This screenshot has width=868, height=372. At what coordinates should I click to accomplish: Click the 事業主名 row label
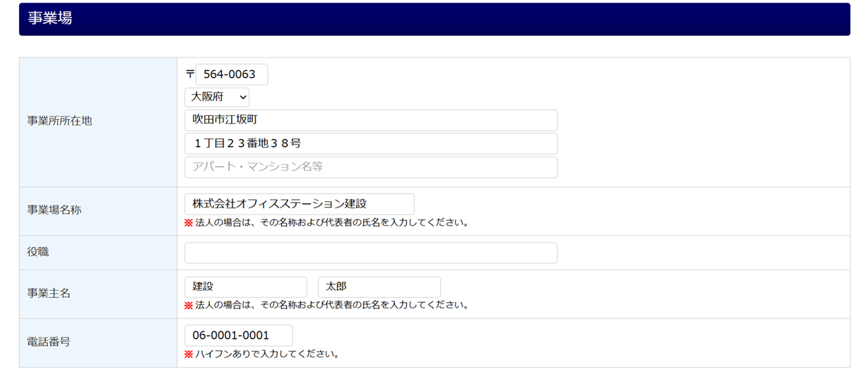(49, 293)
